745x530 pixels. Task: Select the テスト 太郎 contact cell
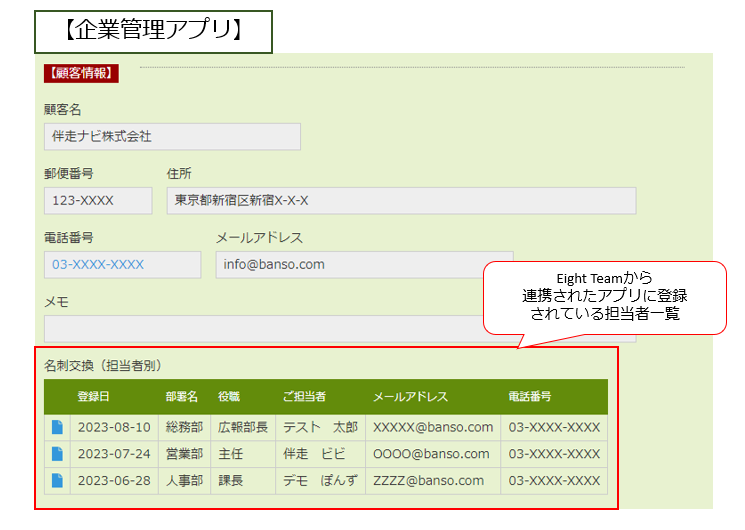point(320,427)
